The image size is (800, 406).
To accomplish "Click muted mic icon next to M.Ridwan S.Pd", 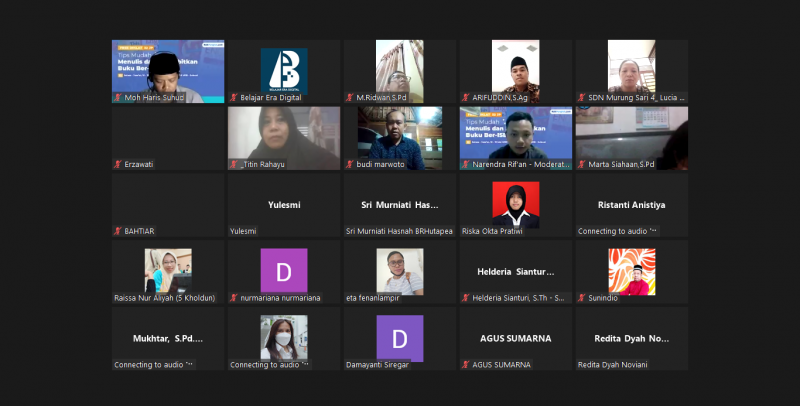I will pos(350,97).
